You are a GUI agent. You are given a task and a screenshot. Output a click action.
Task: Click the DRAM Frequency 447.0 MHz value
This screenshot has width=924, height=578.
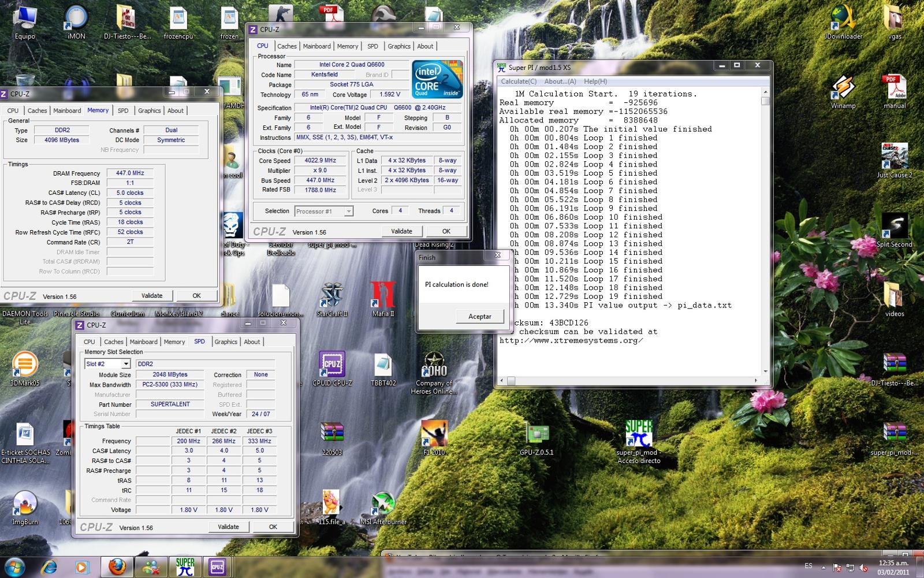130,173
